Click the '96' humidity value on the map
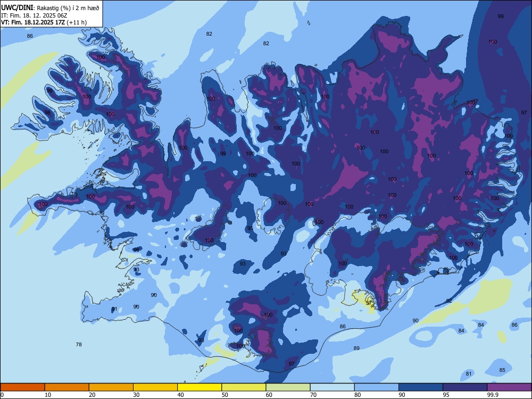The width and height of the screenshot is (532, 399). [x=136, y=250]
